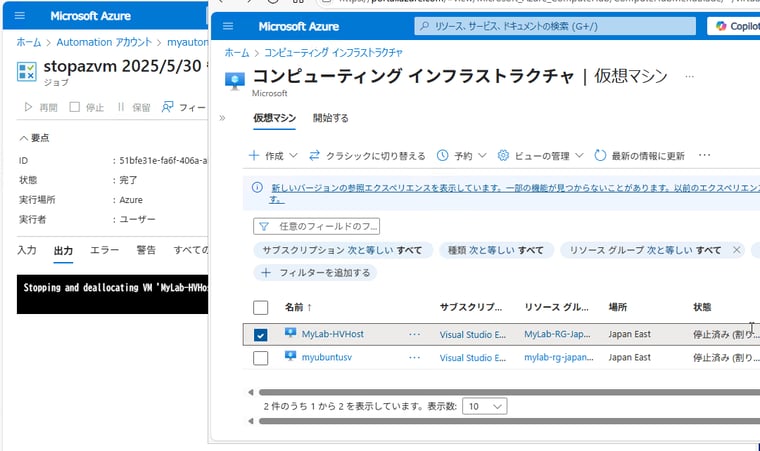Open the page title ellipsis menu after 仮想マシン
The width and height of the screenshot is (760, 451).
689,77
